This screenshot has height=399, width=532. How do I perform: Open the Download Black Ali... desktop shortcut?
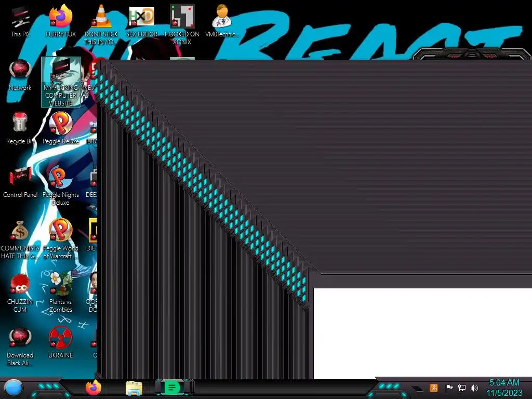pyautogui.click(x=20, y=346)
